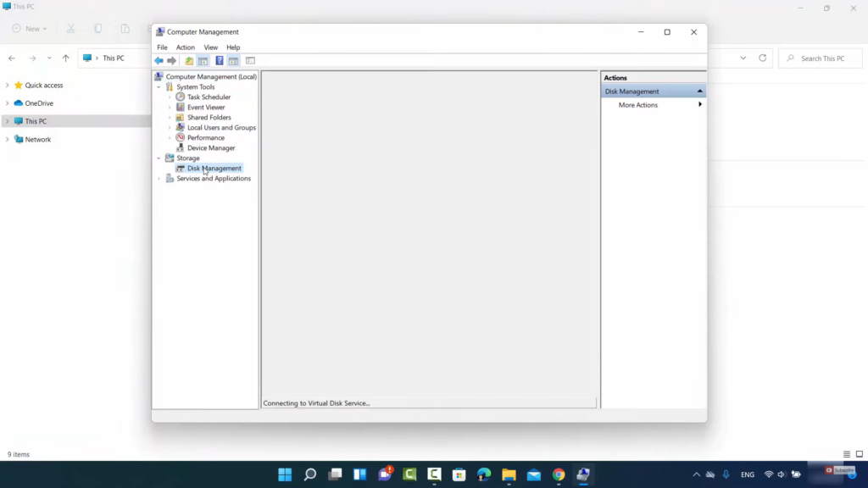This screenshot has height=488, width=868.
Task: Click the Back arrow toolbar icon
Action: click(x=159, y=61)
